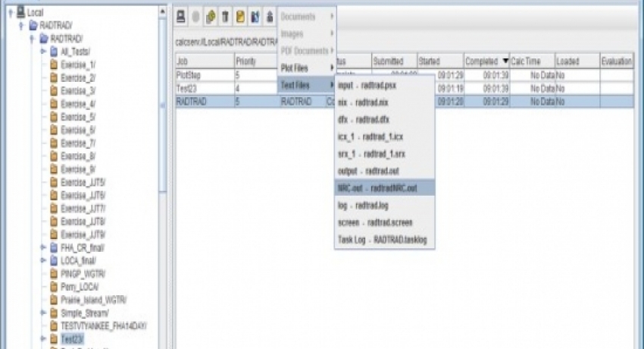The image size is (644, 349).
Task: Expand the Simple_Stream/ folder
Action: 43,313
